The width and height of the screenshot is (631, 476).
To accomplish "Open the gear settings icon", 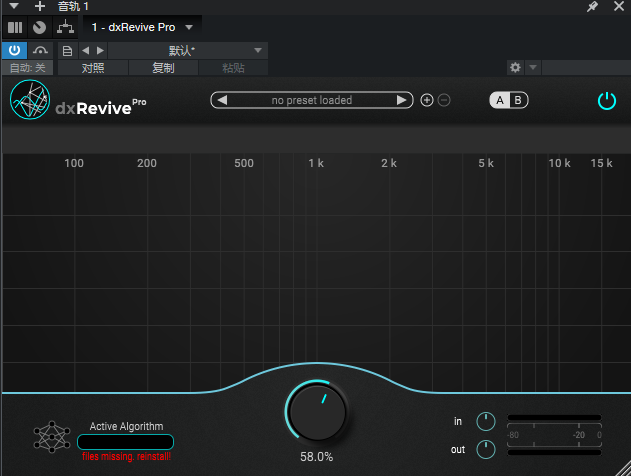I will coord(515,67).
